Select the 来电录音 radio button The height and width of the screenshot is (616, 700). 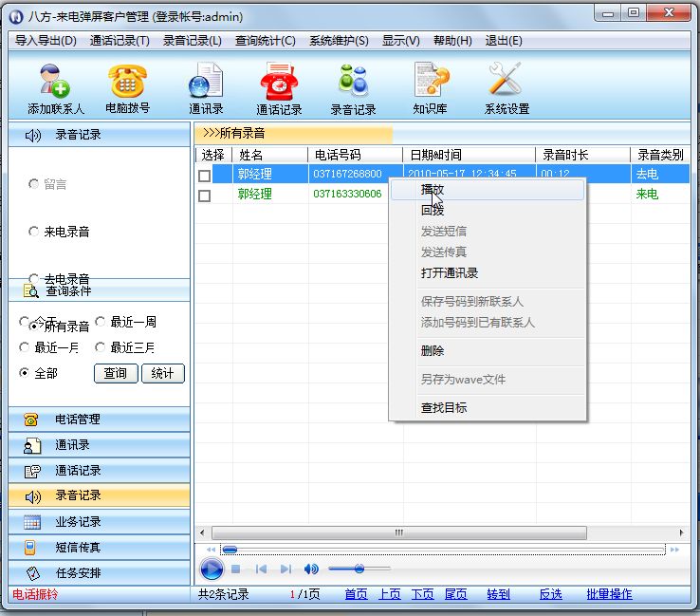coord(35,232)
